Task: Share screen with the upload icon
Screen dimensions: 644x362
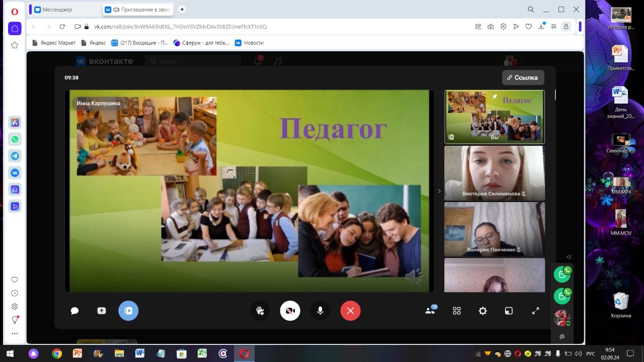Action: pos(102,311)
